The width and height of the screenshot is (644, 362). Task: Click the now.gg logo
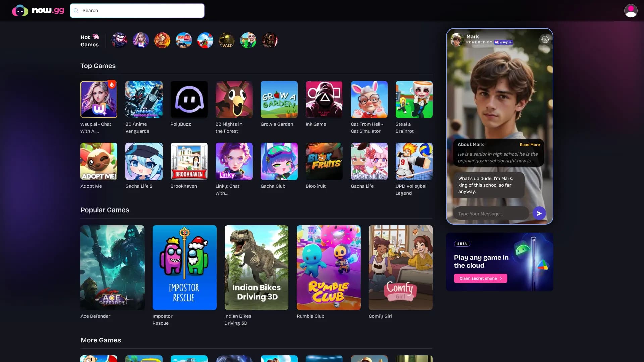tap(38, 11)
